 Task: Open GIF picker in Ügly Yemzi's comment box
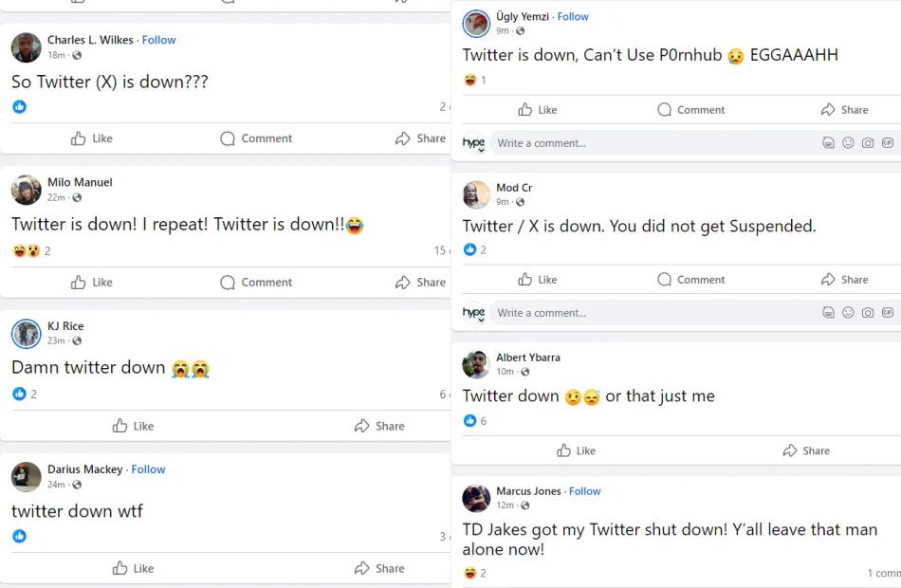(x=888, y=143)
